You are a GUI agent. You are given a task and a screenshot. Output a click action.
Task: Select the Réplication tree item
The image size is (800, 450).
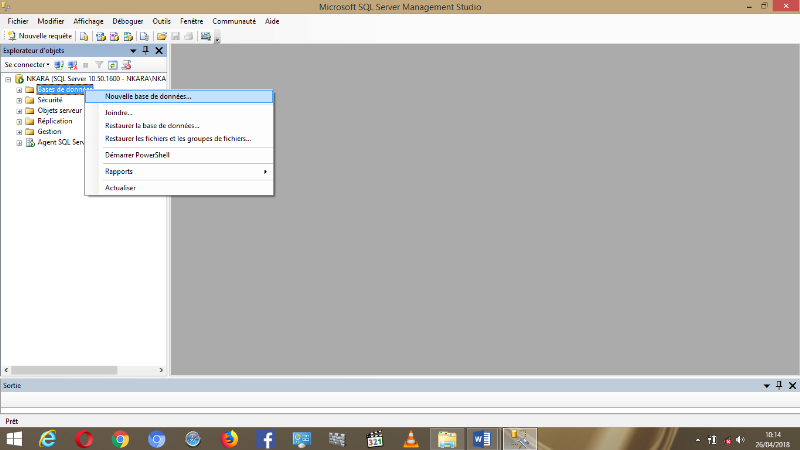(x=55, y=121)
